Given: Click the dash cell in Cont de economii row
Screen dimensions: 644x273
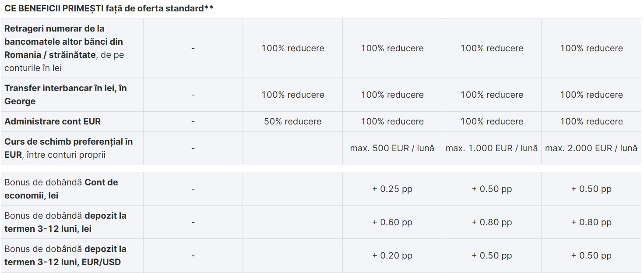Looking at the screenshot, I should tap(193, 189).
